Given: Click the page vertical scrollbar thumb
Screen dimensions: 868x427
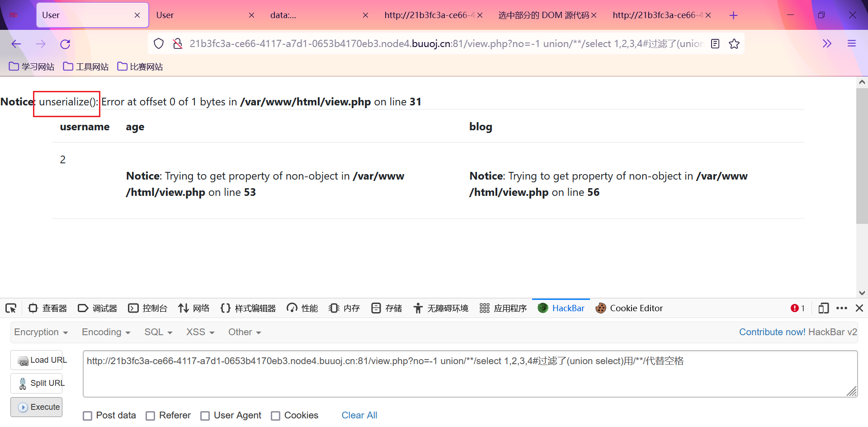Looking at the screenshot, I should point(862,156).
